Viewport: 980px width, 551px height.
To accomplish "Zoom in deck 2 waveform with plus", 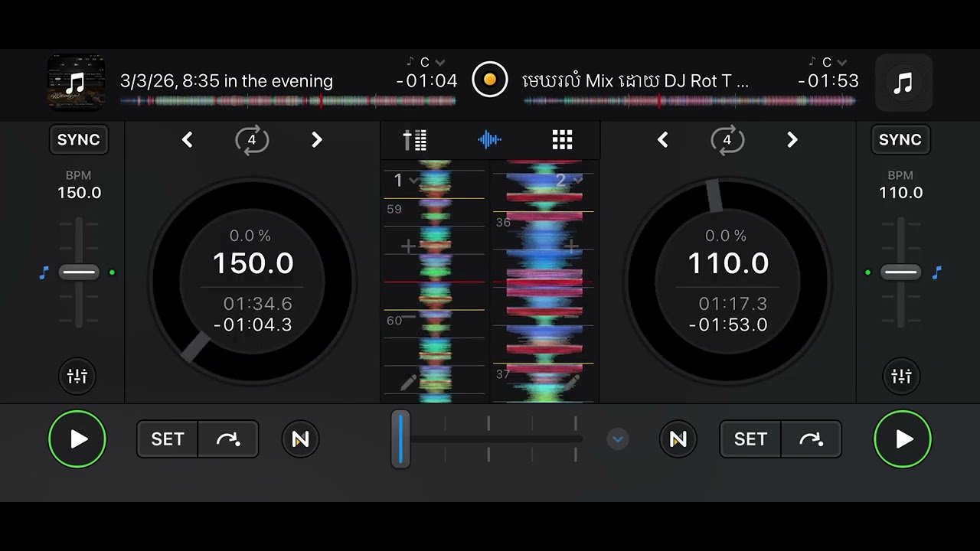I will pyautogui.click(x=572, y=246).
